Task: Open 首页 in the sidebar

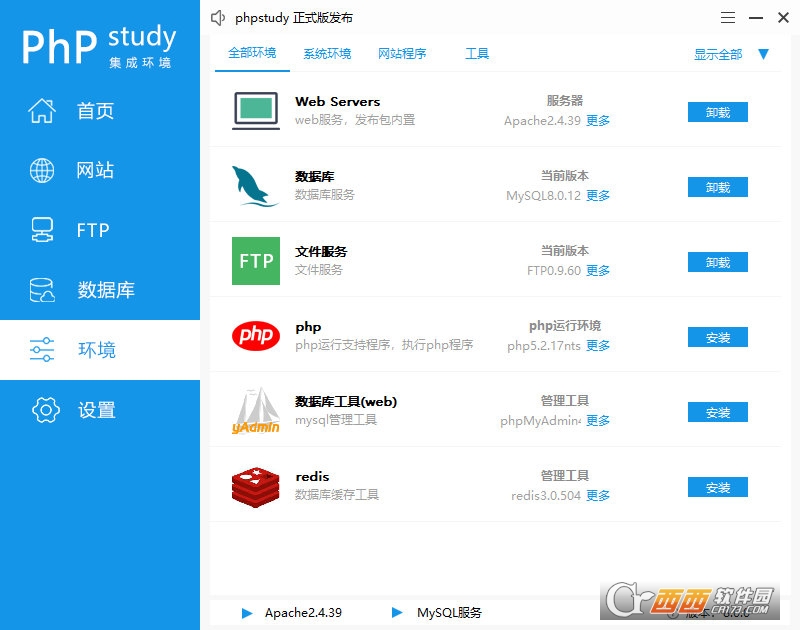Action: pyautogui.click(x=95, y=111)
